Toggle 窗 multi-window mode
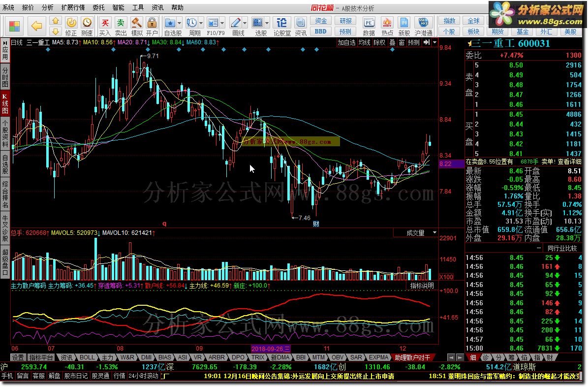Screen dimensions: 588x387 (402, 42)
